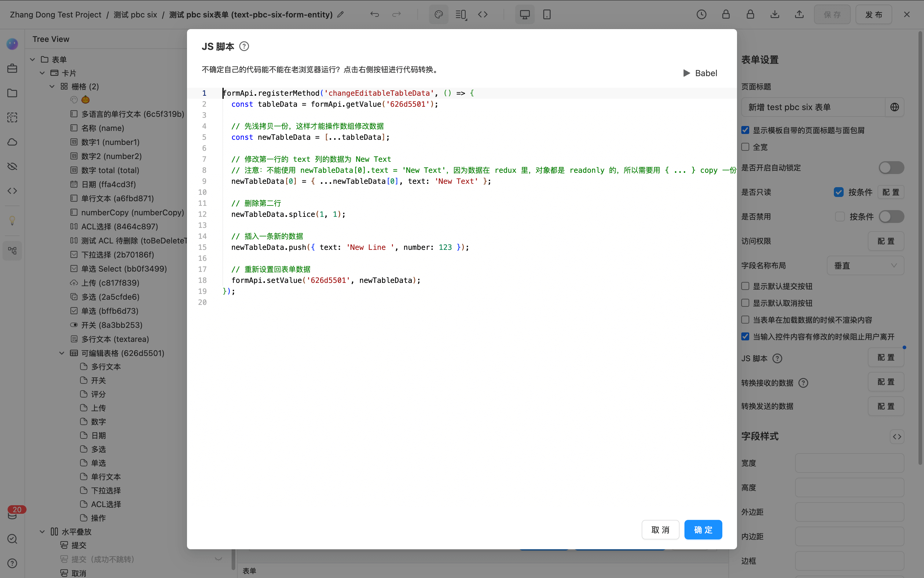Click the lightbulb icon in left sidebar
The width and height of the screenshot is (924, 578).
coord(12,220)
